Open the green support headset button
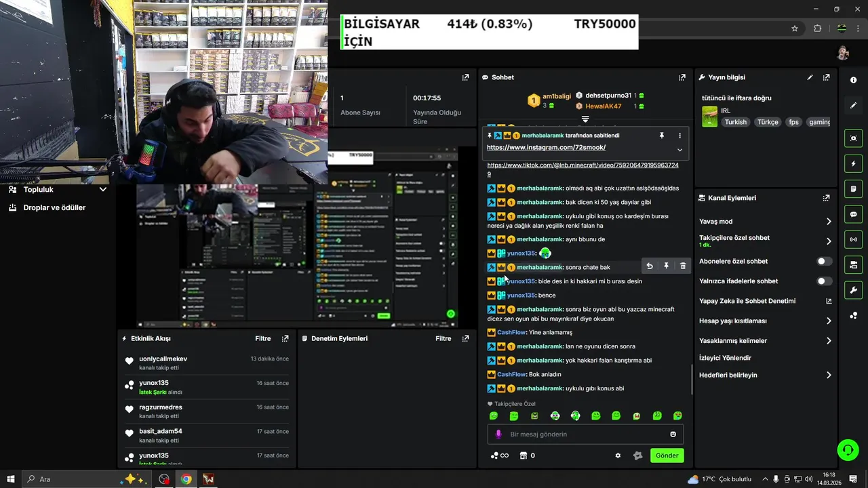The width and height of the screenshot is (868, 488). pyautogui.click(x=847, y=449)
